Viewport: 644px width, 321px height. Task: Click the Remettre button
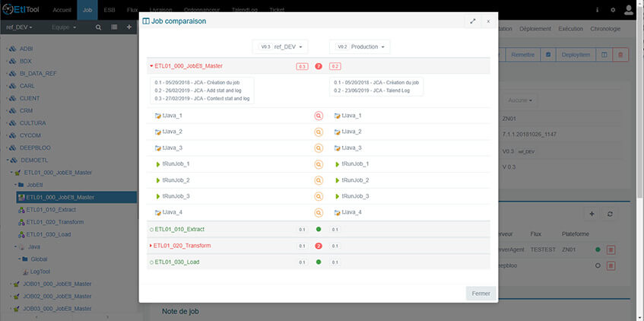pos(522,55)
